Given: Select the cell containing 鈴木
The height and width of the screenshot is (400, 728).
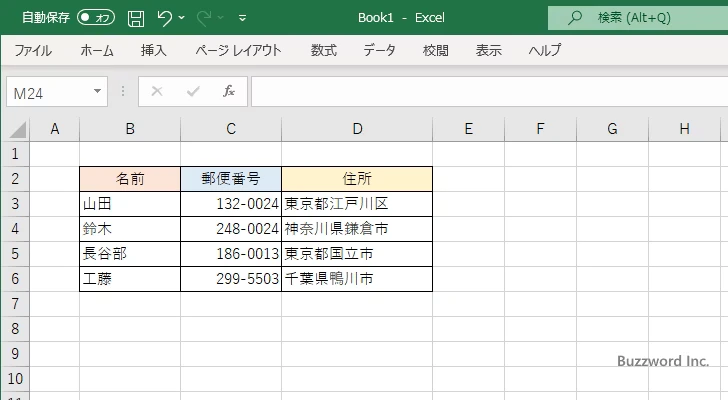Looking at the screenshot, I should point(130,229).
